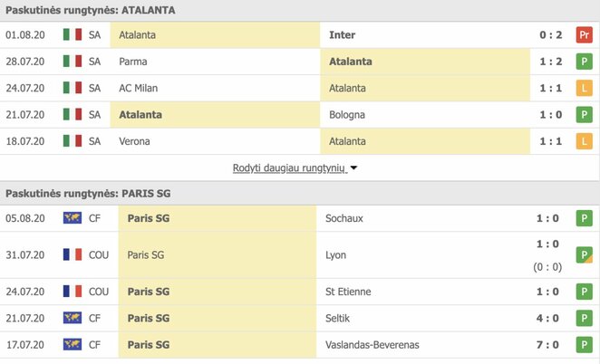Open the Rodyti daugiau rungtynių link
The image size is (600, 364).
coord(289,168)
